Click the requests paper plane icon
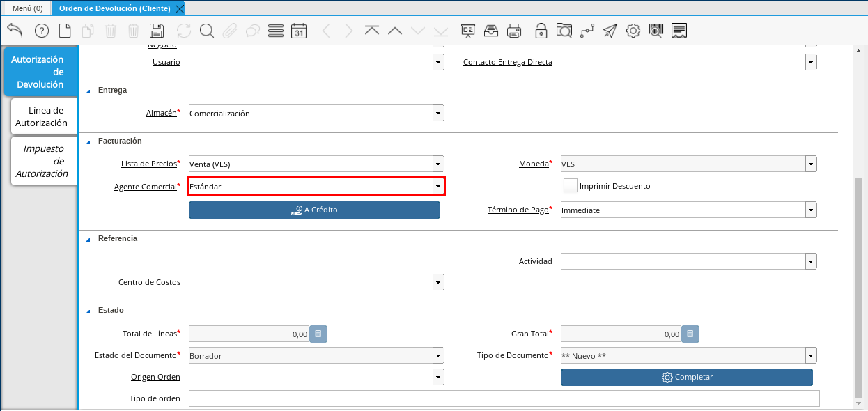868x411 pixels. 610,31
